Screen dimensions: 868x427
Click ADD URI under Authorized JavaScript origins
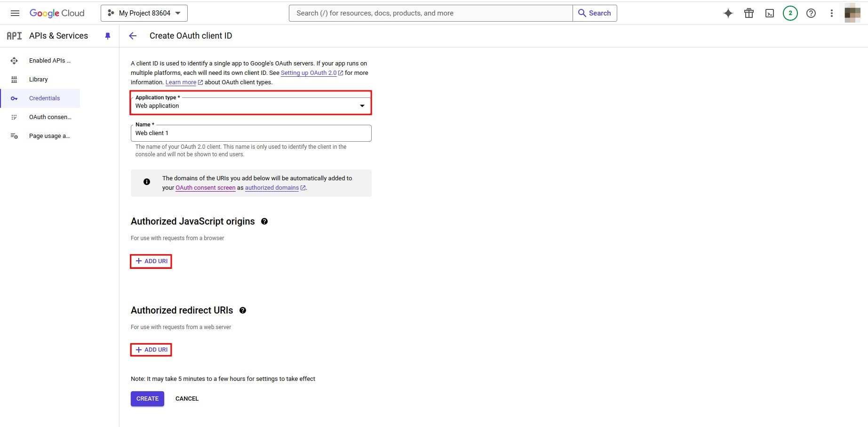(151, 261)
